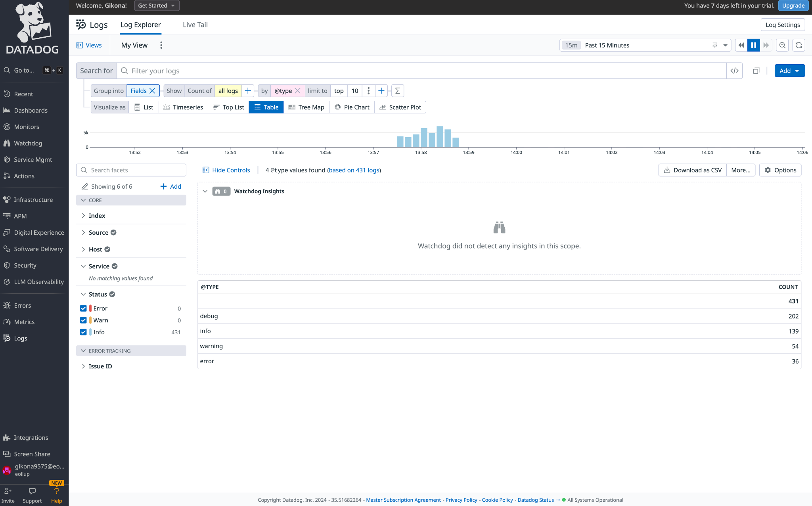Screen dimensions: 812x506
Task: Open the Recent sidebar item
Action: click(x=23, y=94)
